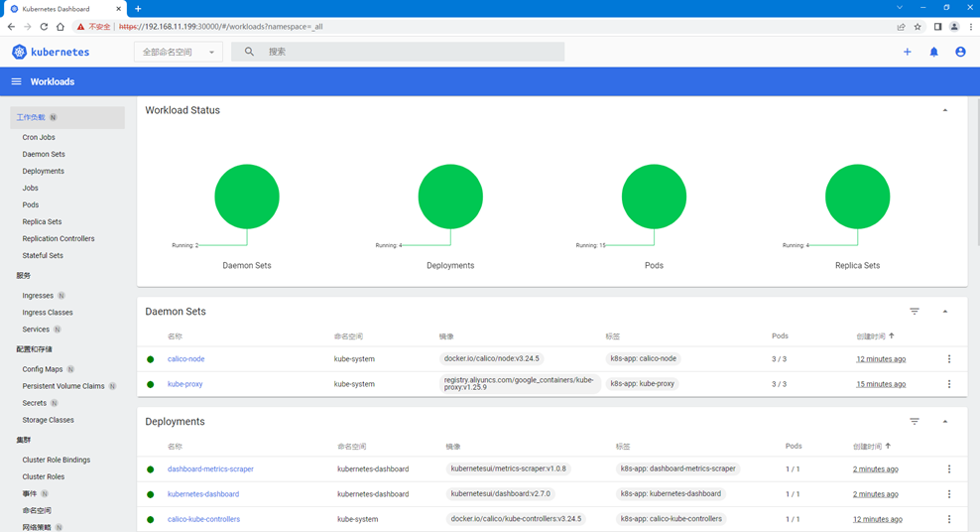Select Deployments in the sidebar

(43, 171)
